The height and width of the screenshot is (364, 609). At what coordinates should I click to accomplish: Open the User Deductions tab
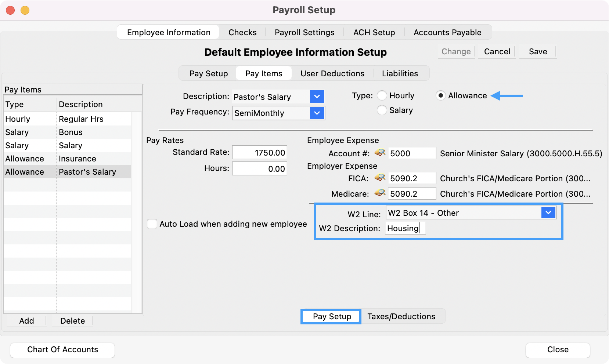pos(332,73)
